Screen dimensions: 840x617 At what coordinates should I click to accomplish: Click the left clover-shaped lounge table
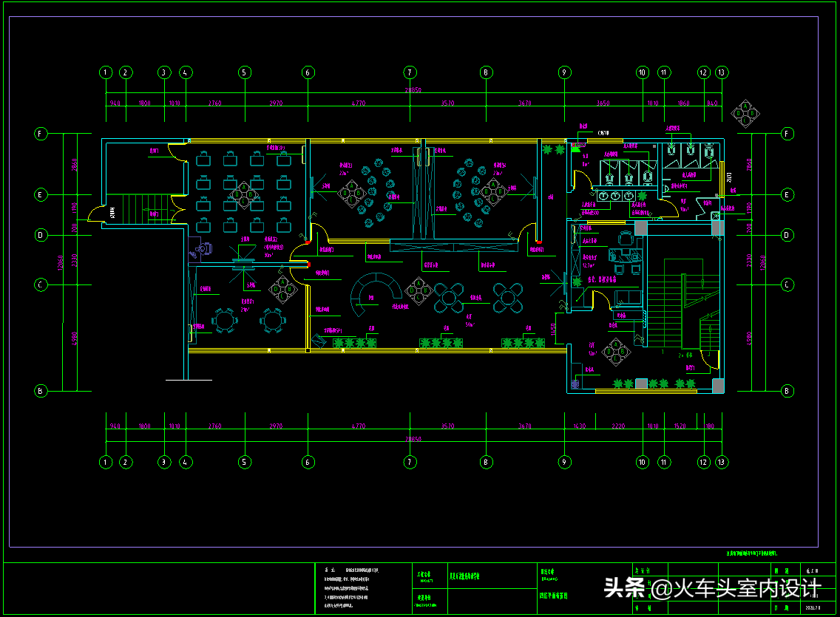(449, 296)
